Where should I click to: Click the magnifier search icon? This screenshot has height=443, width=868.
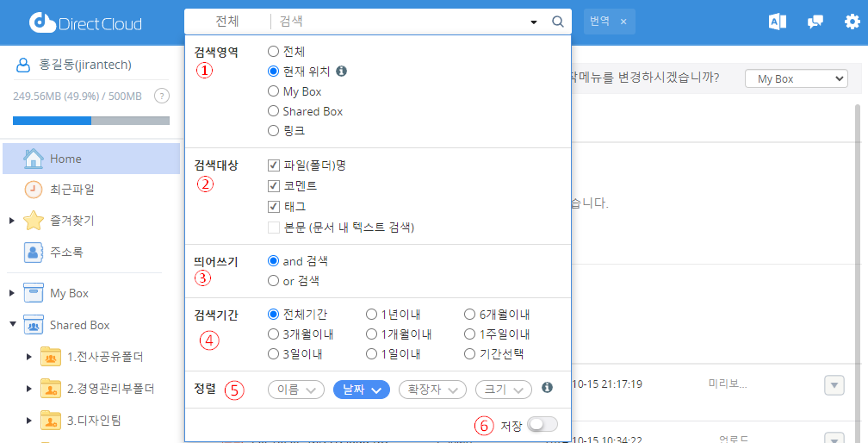click(558, 22)
